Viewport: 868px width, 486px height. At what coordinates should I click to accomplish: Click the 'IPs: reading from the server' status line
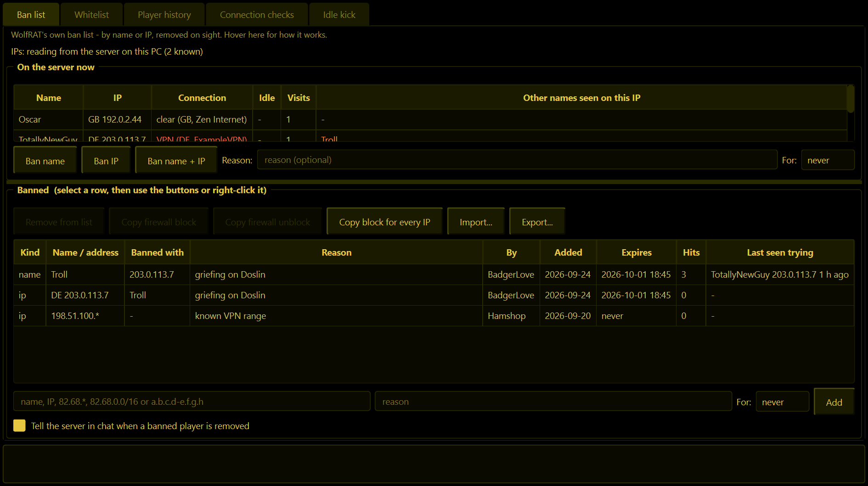tap(107, 51)
